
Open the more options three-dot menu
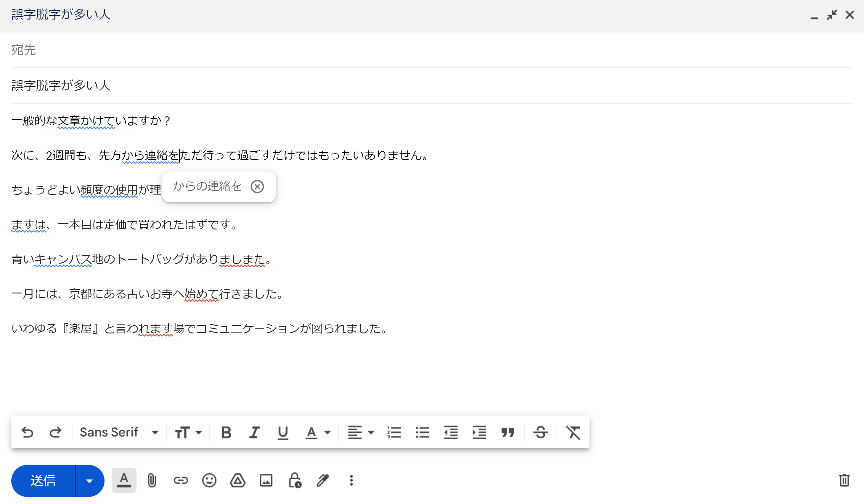point(351,480)
